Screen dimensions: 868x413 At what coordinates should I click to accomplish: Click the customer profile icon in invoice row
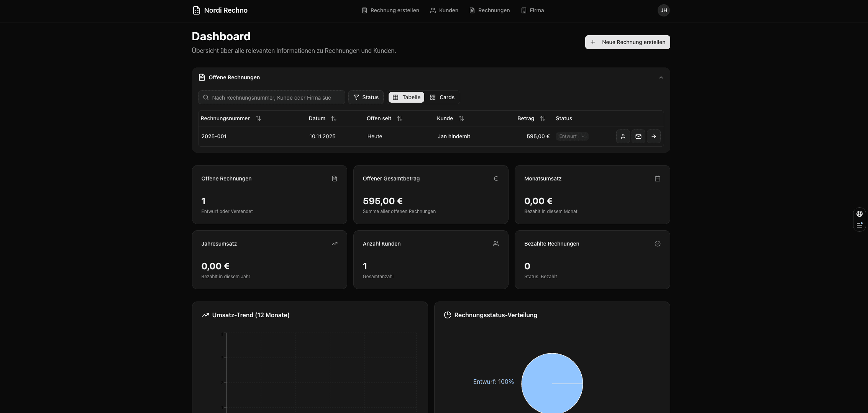(623, 136)
